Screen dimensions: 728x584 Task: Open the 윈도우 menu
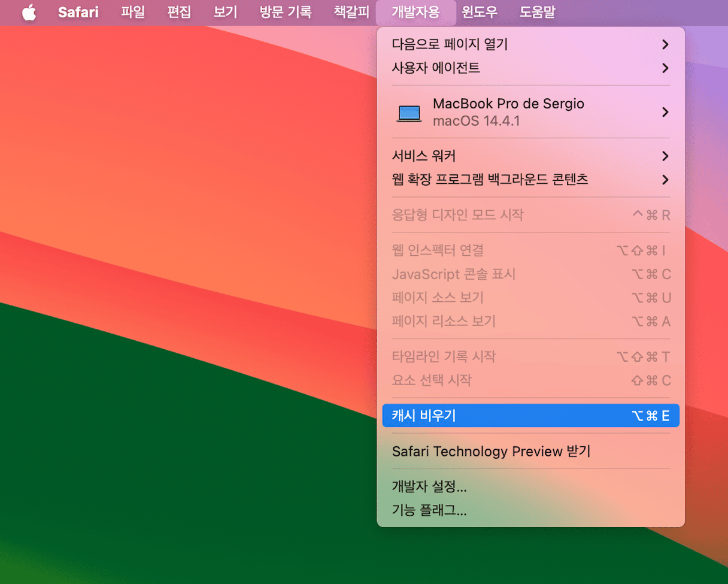pyautogui.click(x=480, y=13)
